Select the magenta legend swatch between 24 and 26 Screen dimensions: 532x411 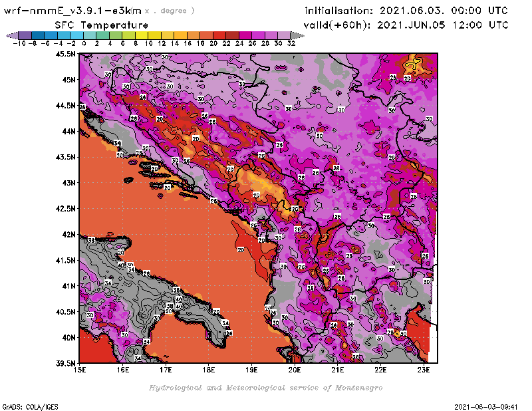245,35
